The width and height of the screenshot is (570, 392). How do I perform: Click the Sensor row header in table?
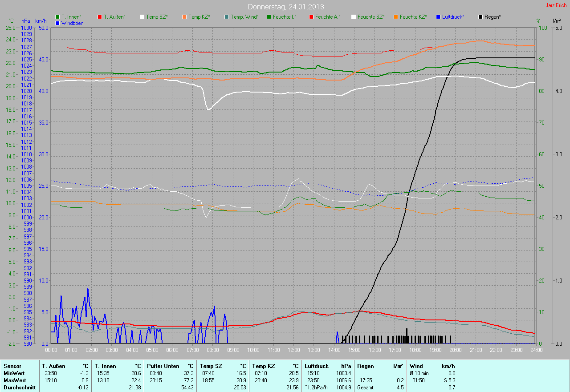pos(12,366)
